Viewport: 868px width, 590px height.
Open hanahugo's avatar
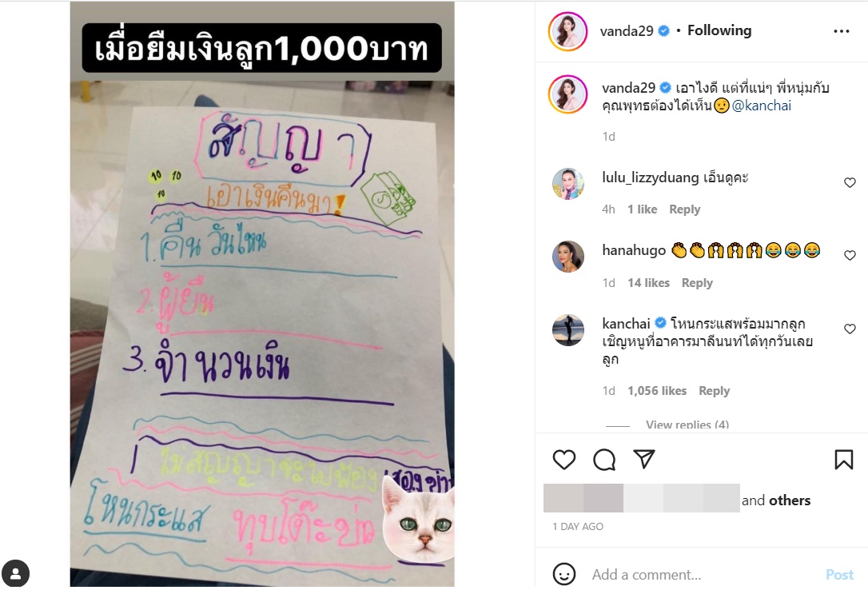568,257
